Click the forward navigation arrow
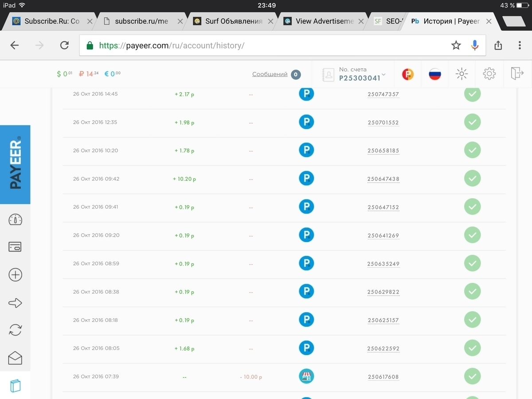The width and height of the screenshot is (532, 399). pos(40,45)
